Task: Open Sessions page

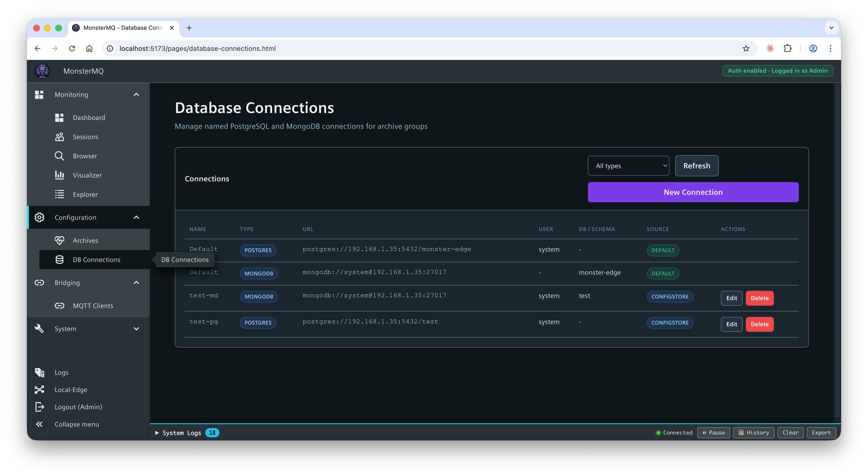Action: point(85,137)
